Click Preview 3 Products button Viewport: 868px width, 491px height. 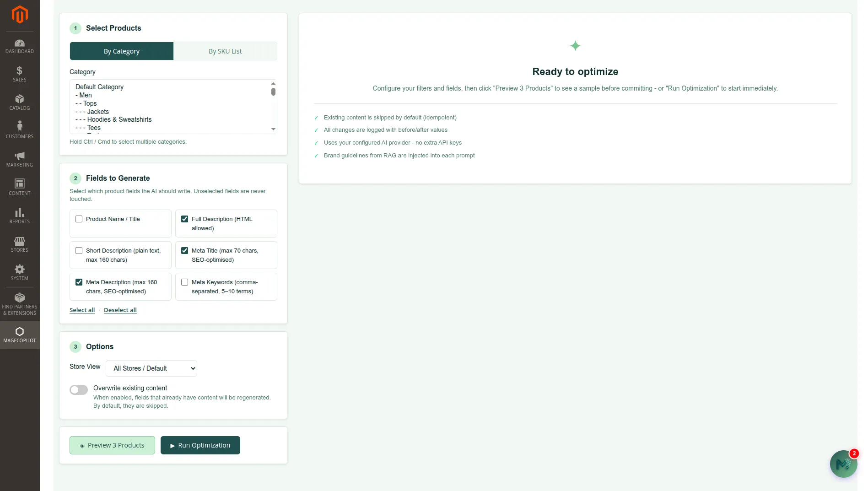[x=112, y=445]
